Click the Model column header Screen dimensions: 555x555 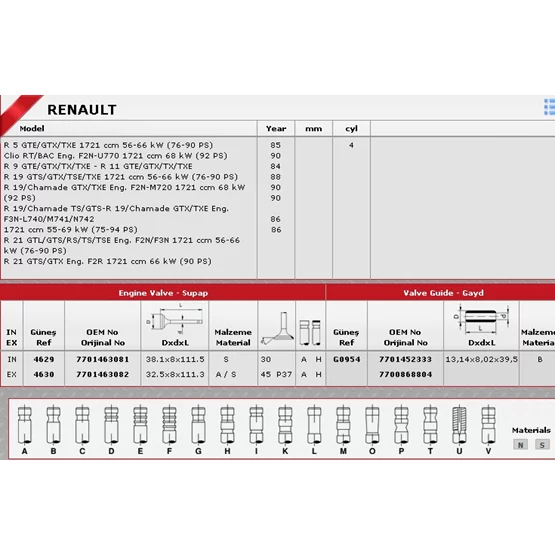32,128
